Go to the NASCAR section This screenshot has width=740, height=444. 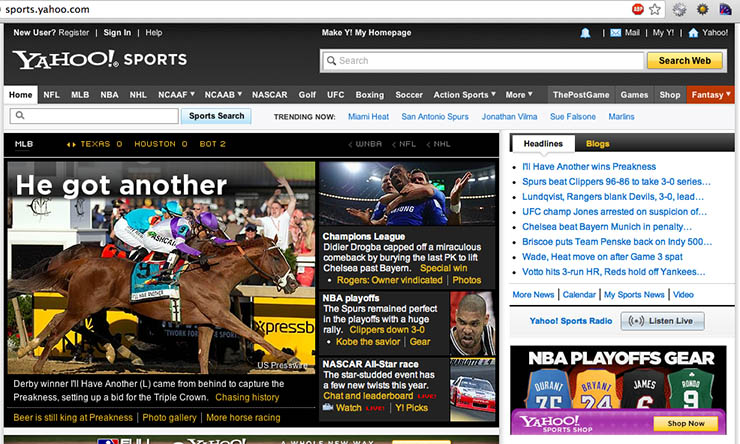coord(269,94)
